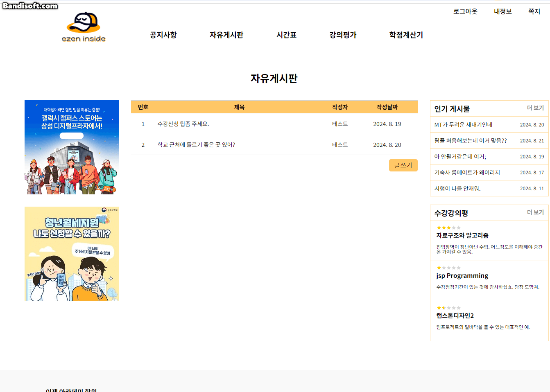Click the 인기 게시물 panel title

(x=452, y=109)
